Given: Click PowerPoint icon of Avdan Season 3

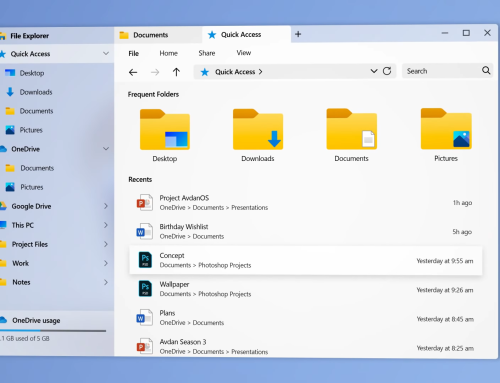Looking at the screenshot, I should pos(145,346).
